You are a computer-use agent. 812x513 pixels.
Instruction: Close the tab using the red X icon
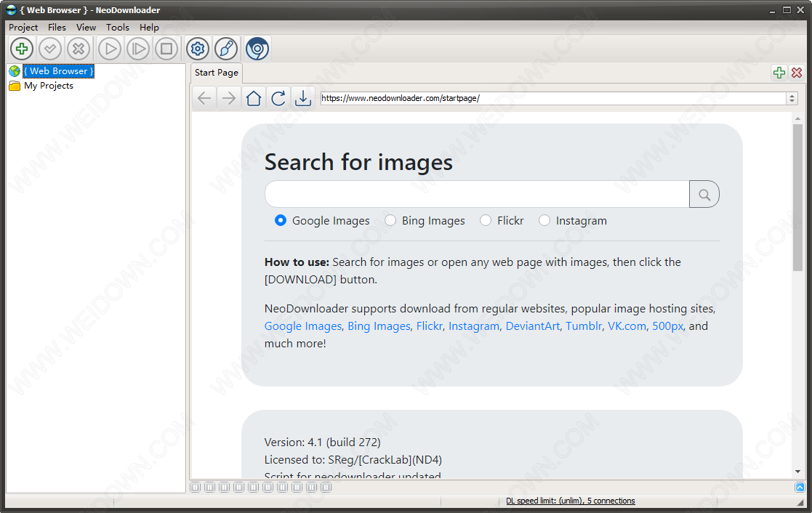pyautogui.click(x=797, y=73)
